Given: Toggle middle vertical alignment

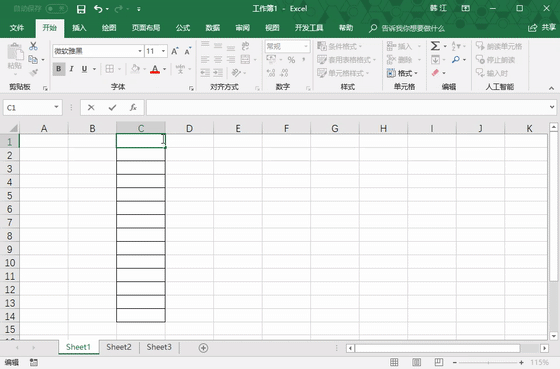Looking at the screenshot, I should point(218,46).
